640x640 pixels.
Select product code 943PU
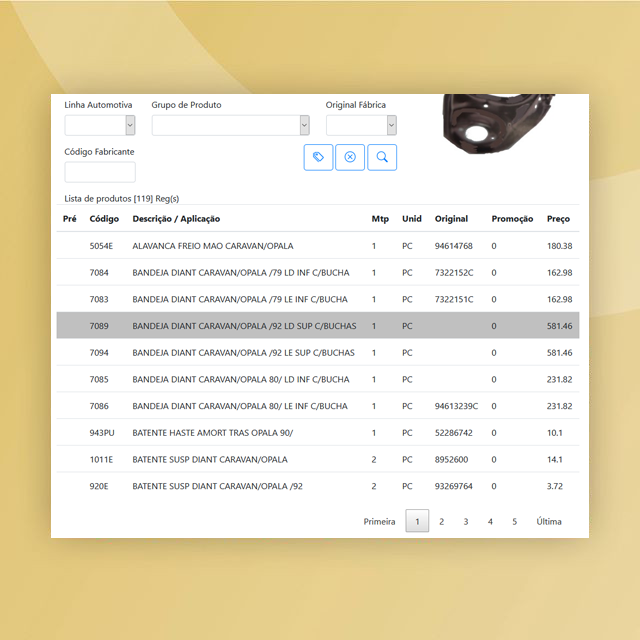point(102,433)
